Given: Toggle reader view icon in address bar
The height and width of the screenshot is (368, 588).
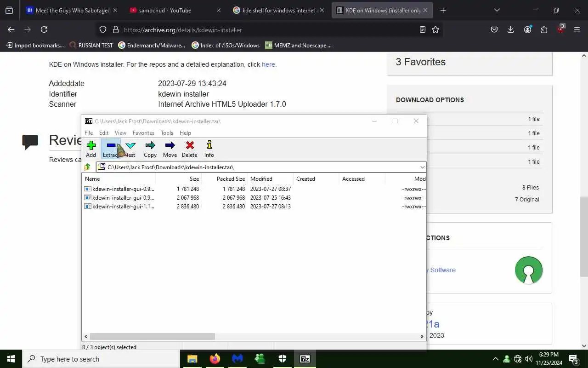Looking at the screenshot, I should [423, 29].
